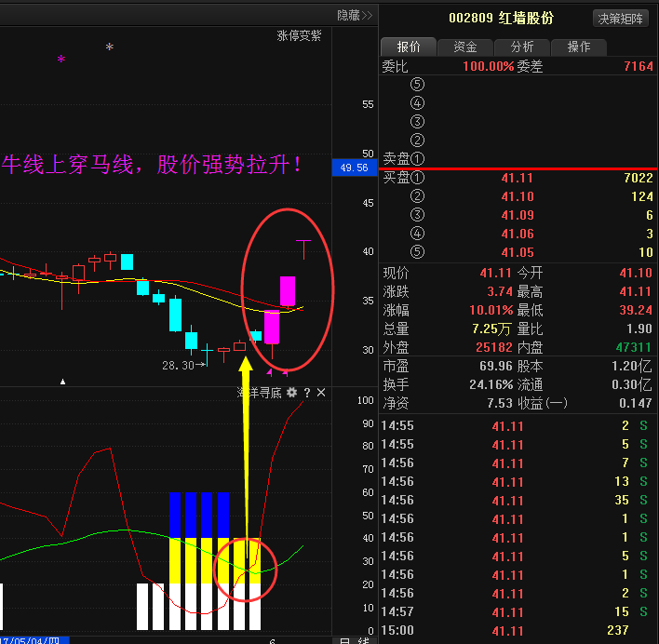Click the 张停变紫 indicator label

tap(299, 35)
